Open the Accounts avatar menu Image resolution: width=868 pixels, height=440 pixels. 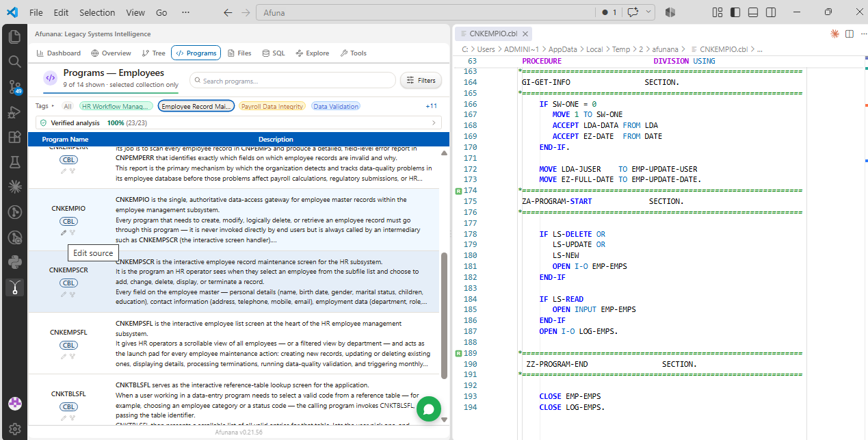[14, 404]
